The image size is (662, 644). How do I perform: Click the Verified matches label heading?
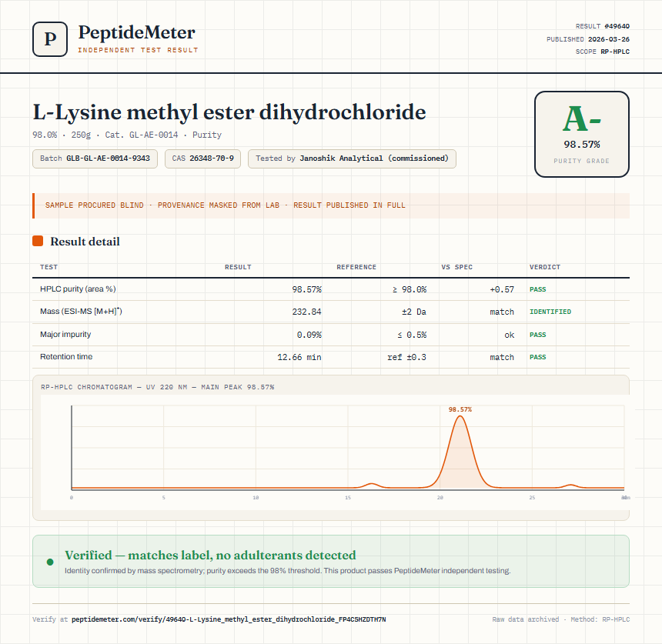pos(210,555)
